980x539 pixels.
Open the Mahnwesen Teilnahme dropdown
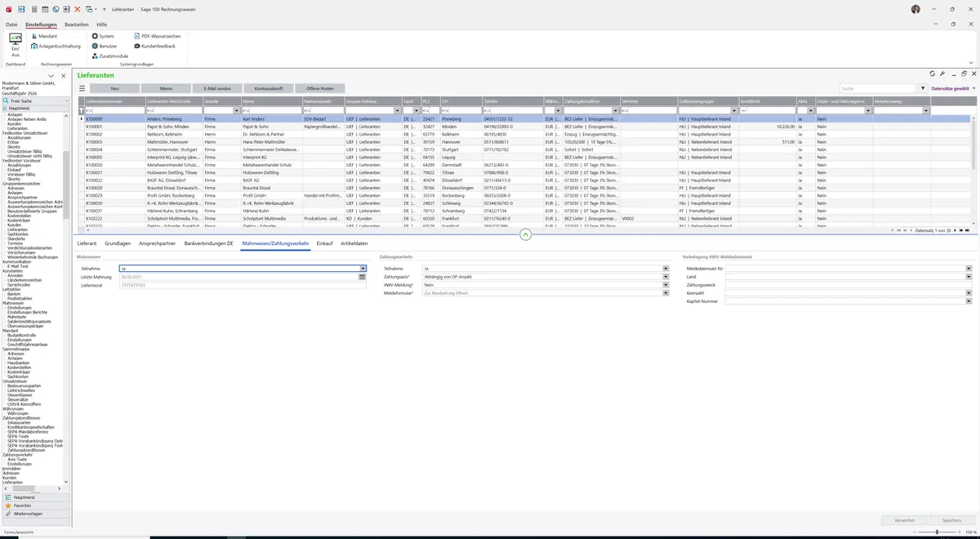pos(363,268)
